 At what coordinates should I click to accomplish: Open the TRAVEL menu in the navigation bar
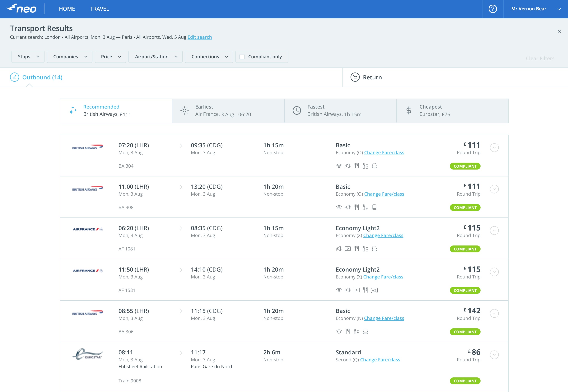(x=99, y=9)
